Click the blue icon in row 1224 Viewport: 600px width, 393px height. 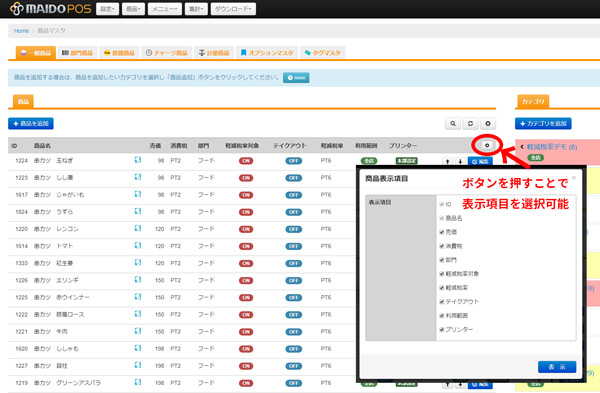tap(138, 160)
